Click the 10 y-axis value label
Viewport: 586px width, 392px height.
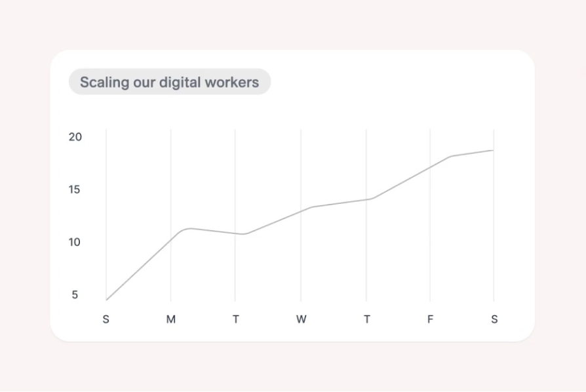(75, 242)
